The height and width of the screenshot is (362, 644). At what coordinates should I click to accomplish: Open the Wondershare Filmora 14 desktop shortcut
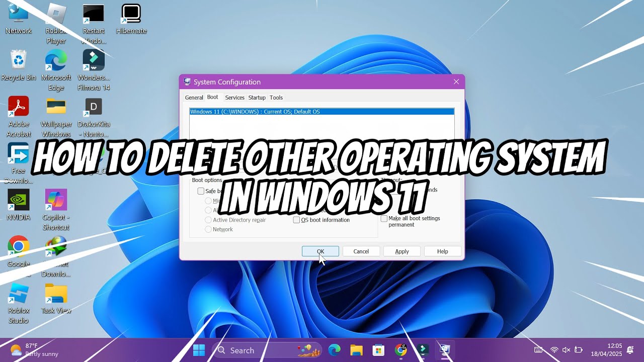(94, 71)
